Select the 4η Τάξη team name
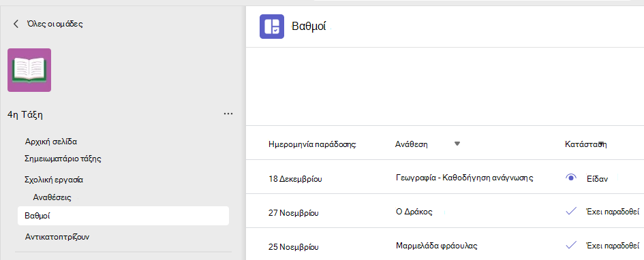Screen dimensions: 644x260 [x=25, y=115]
